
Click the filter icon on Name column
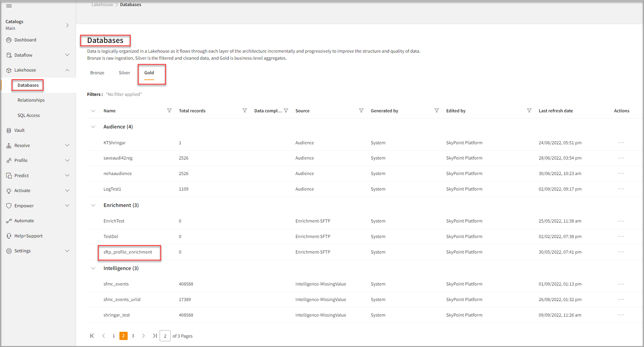coord(169,110)
